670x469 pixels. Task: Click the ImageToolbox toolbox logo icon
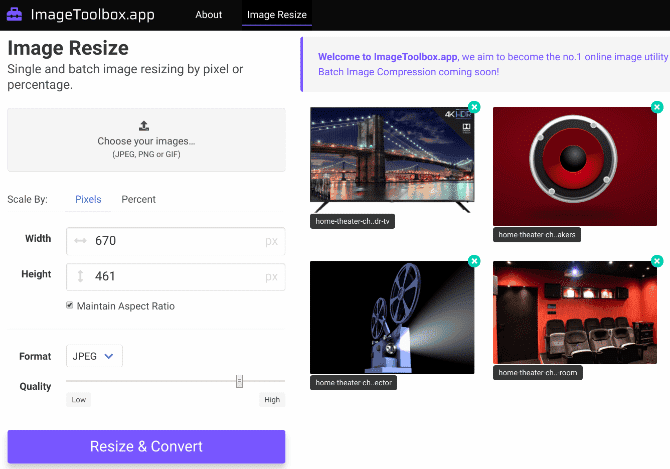tap(17, 15)
